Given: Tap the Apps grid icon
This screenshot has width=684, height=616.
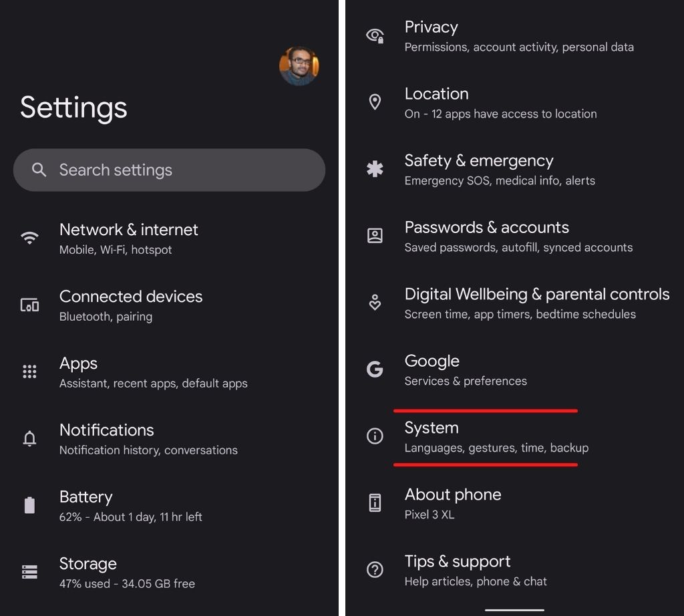Looking at the screenshot, I should pos(29,372).
